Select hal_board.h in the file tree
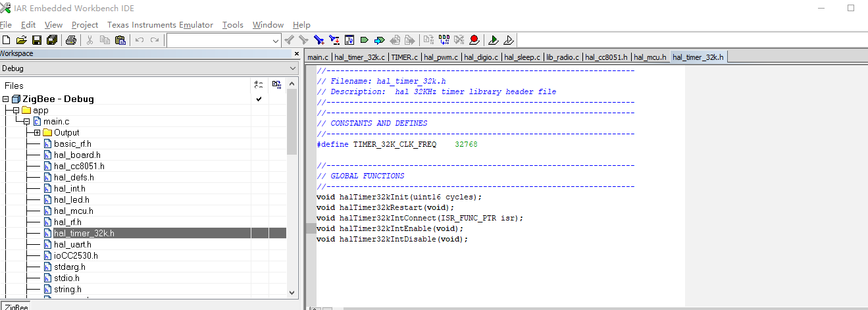Image resolution: width=868 pixels, height=310 pixels. 77,155
